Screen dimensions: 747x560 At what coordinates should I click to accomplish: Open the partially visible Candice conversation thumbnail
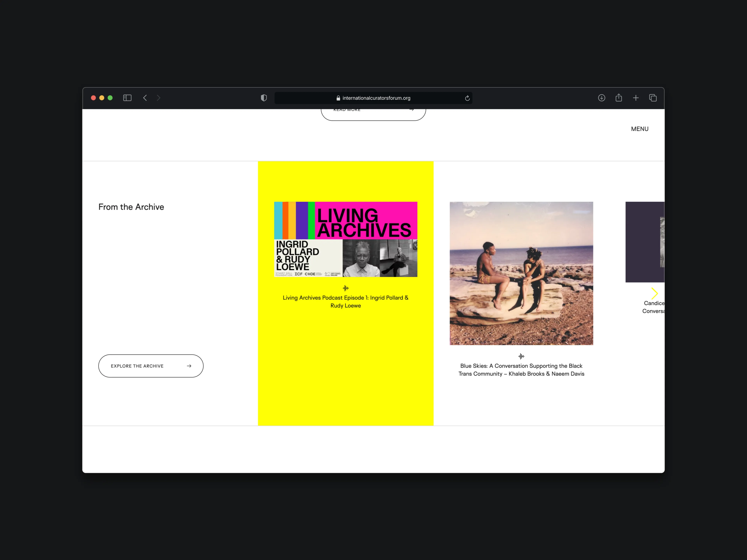tap(645, 242)
